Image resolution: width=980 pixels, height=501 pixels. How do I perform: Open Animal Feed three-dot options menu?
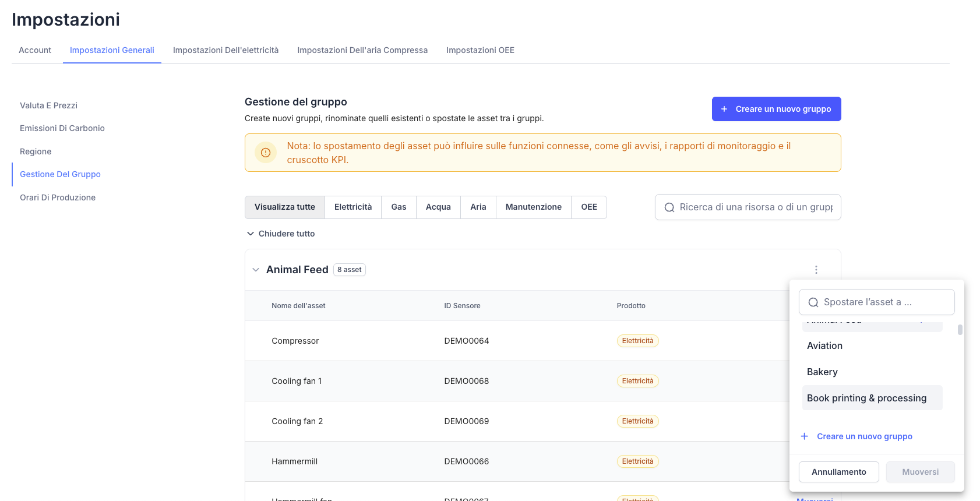[x=816, y=270]
